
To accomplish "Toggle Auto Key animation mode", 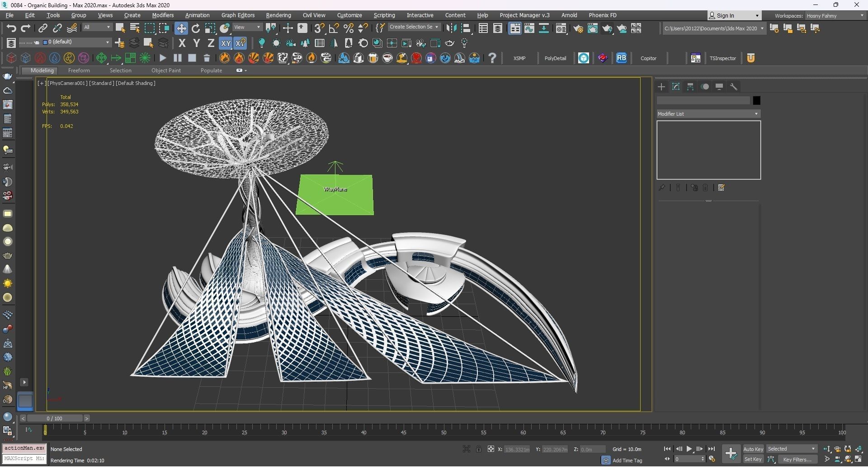I will [x=753, y=449].
